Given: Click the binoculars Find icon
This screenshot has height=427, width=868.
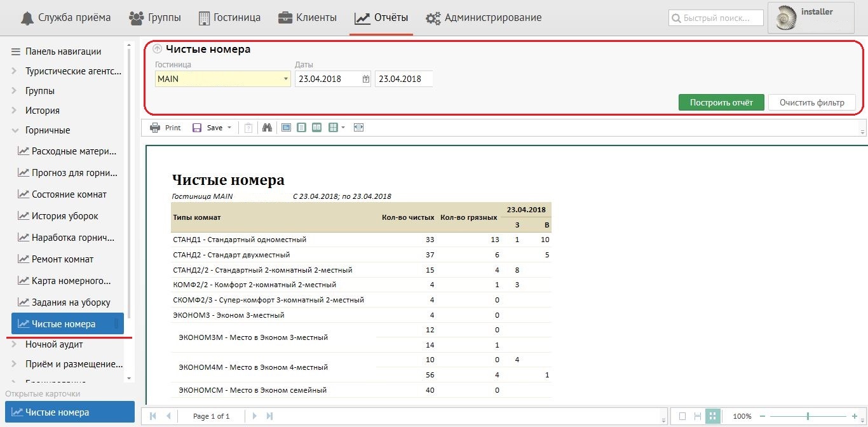Looking at the screenshot, I should (x=267, y=128).
